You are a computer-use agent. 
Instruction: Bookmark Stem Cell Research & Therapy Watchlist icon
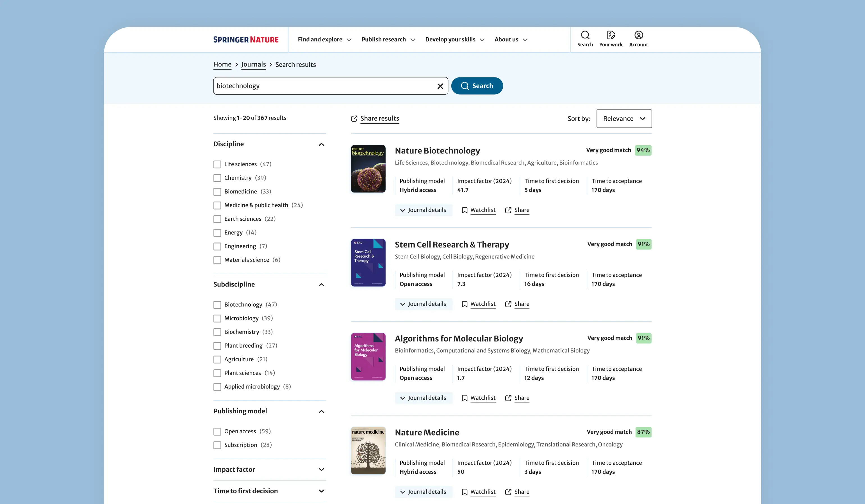click(465, 304)
